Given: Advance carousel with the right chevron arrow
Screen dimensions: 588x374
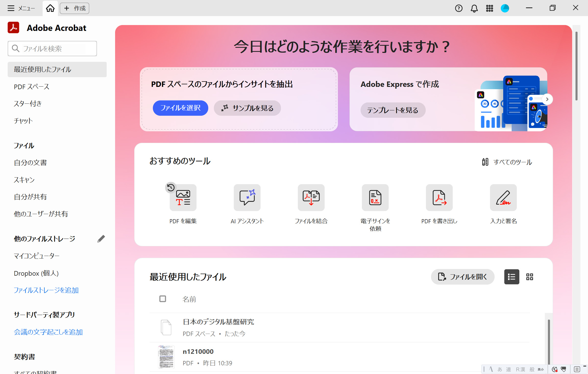Looking at the screenshot, I should point(547,99).
